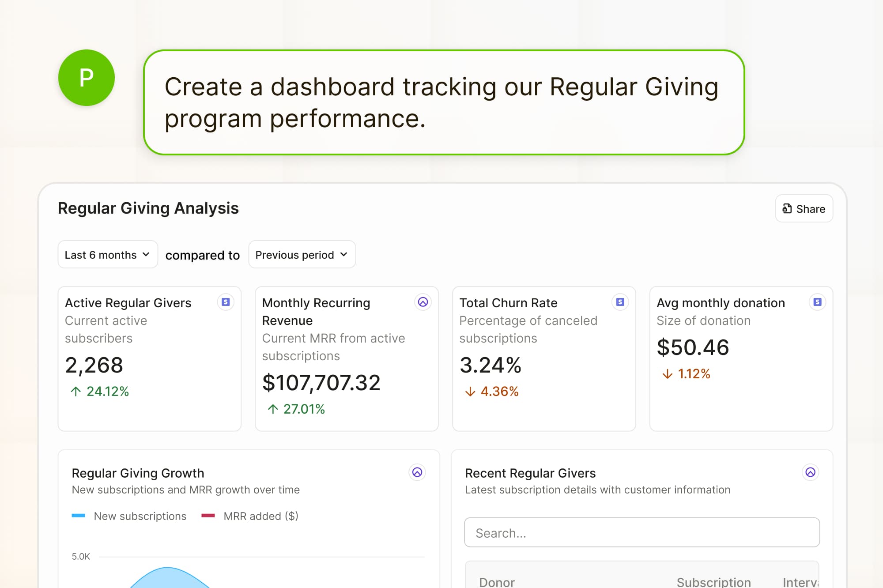Click the circular source icon on Regular Giving Growth
883x588 pixels.
(417, 472)
